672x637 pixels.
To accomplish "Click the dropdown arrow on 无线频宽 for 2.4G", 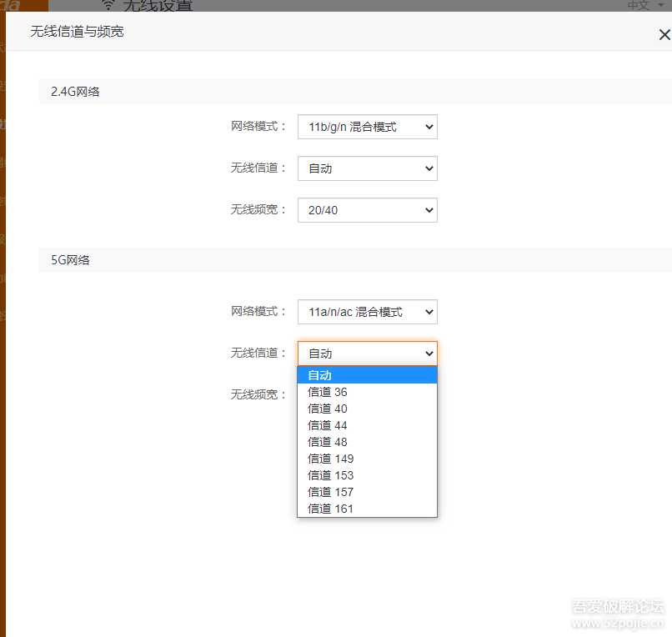I will click(x=428, y=209).
